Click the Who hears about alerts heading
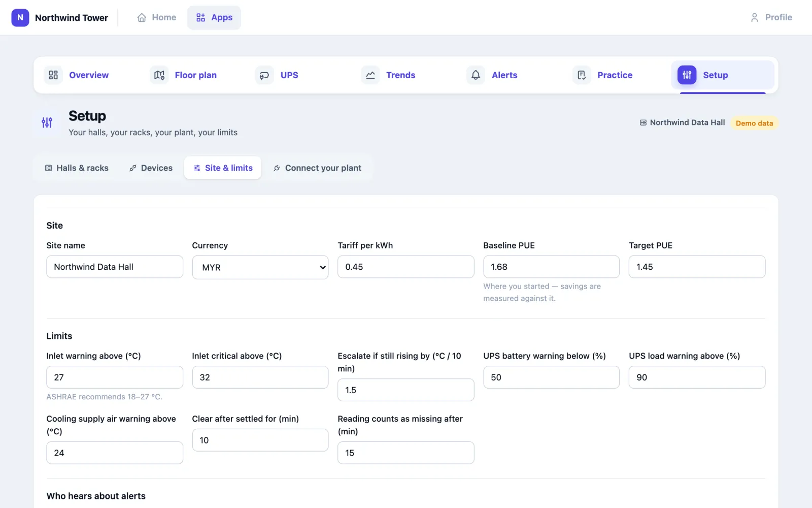This screenshot has height=508, width=812. click(96, 496)
